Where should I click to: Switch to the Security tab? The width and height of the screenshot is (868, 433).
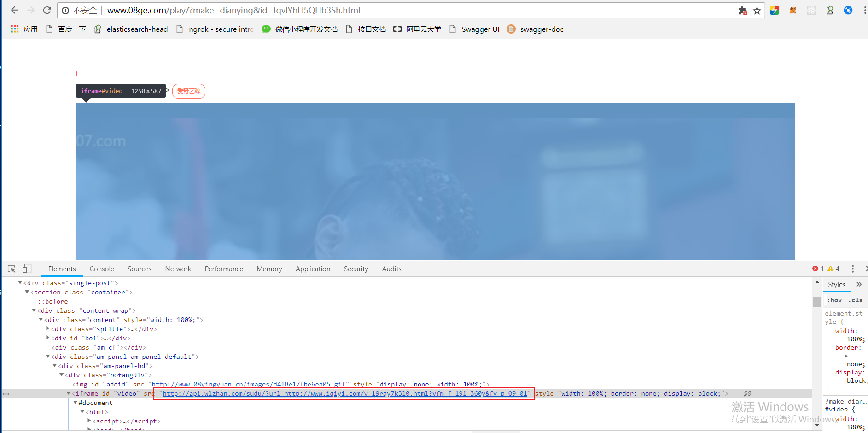(x=356, y=269)
